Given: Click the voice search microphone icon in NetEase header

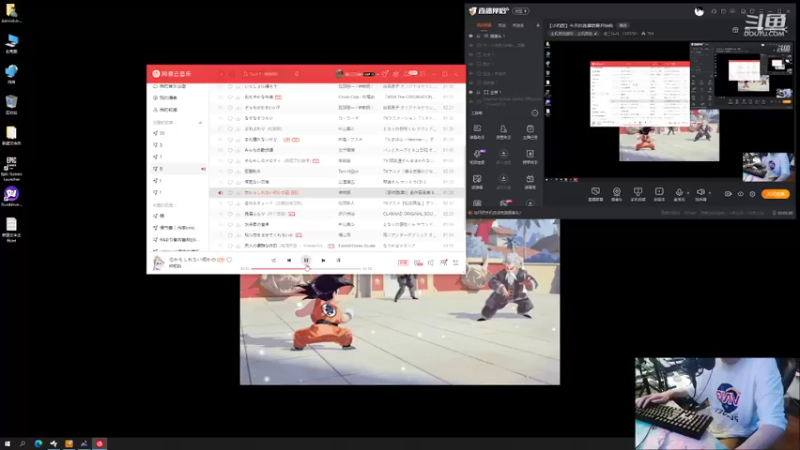Looking at the screenshot, I should click(x=296, y=74).
